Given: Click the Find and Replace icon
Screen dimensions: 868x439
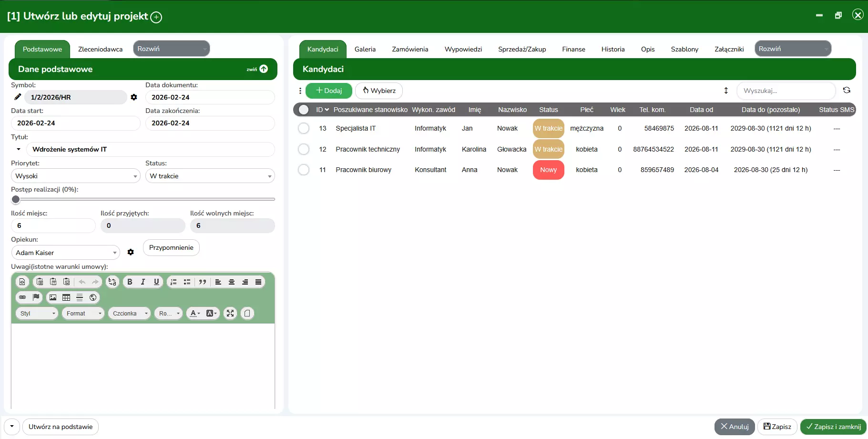Looking at the screenshot, I should coord(112,282).
